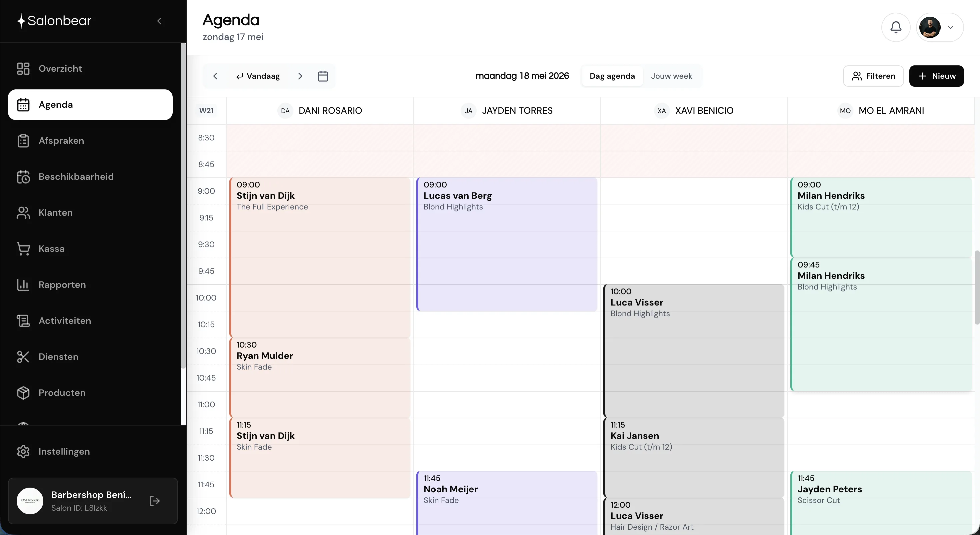The width and height of the screenshot is (980, 535).
Task: Open 11:45 Noah Meijer Skin Fade appointment
Action: [x=507, y=503]
